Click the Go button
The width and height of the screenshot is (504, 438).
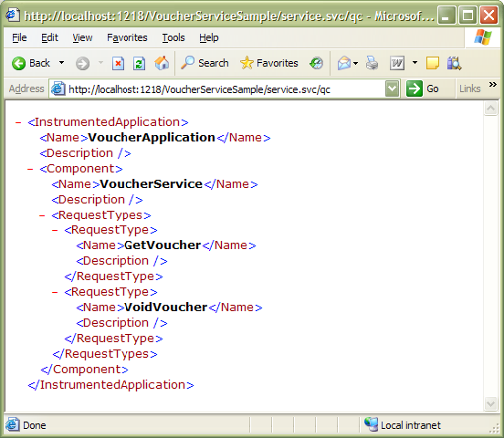pyautogui.click(x=423, y=89)
